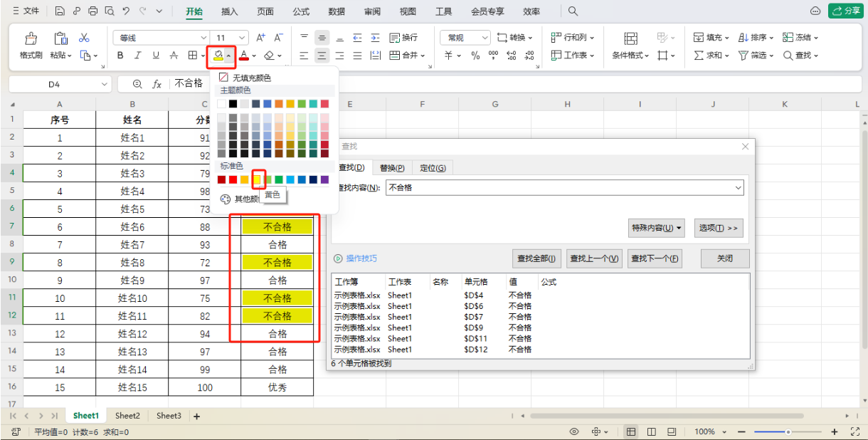868x440 pixels.
Task: Click the Undo arrow icon
Action: coord(126,11)
